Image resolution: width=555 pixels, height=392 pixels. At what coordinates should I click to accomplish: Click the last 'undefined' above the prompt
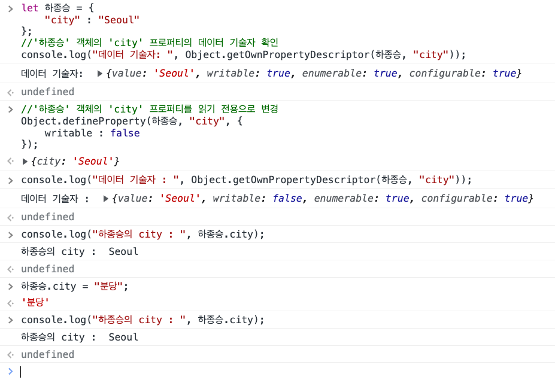48,354
